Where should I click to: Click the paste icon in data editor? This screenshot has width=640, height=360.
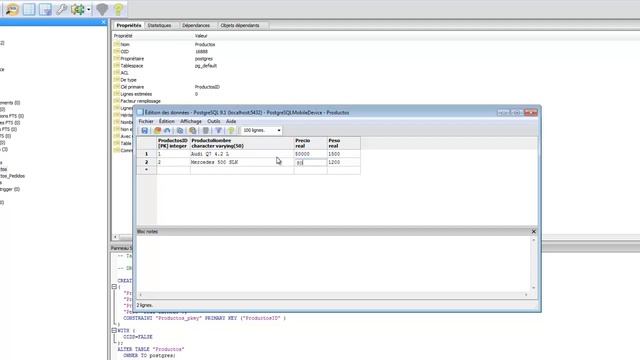point(193,131)
